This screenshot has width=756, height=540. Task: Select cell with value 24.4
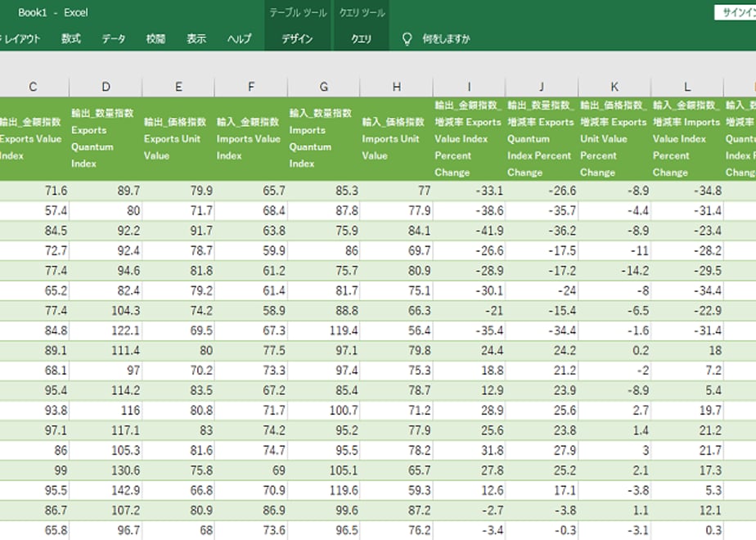pyautogui.click(x=469, y=351)
